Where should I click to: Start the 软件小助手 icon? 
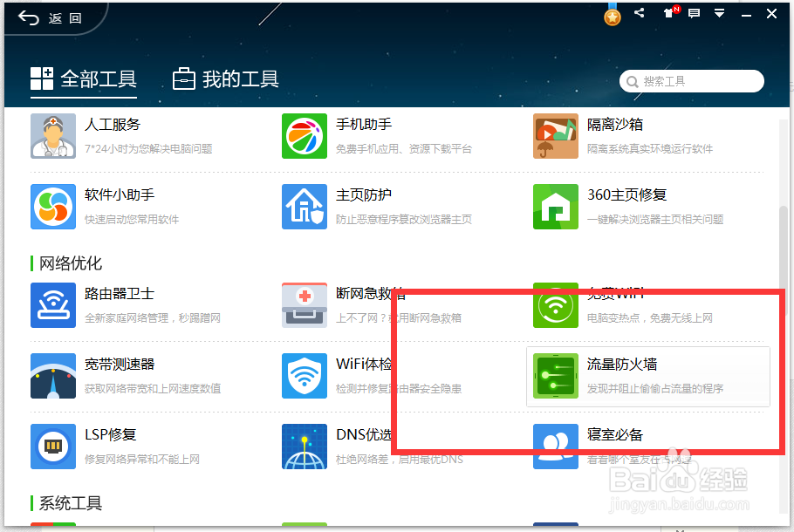53,207
